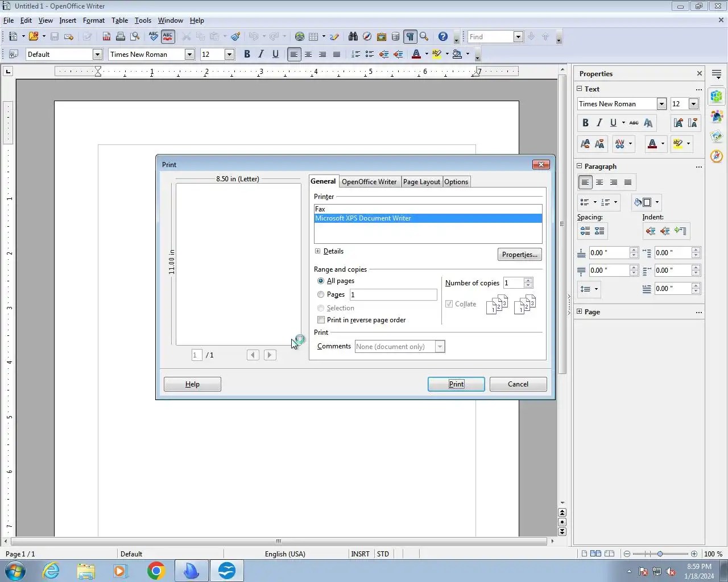Open sidebar Line Spacing dropdown
Screen dimensions: 728x582
[589, 289]
